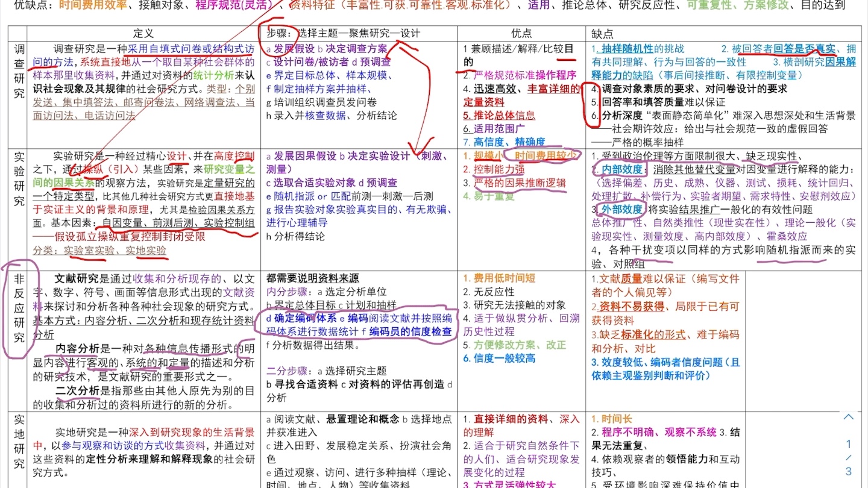Click blue '6. 信度一般较高'
The height and width of the screenshot is (488, 868).
click(x=499, y=358)
